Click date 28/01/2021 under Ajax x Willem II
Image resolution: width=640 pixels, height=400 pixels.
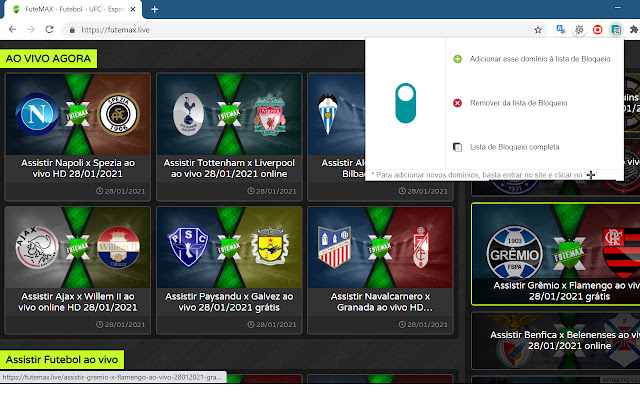pos(121,324)
